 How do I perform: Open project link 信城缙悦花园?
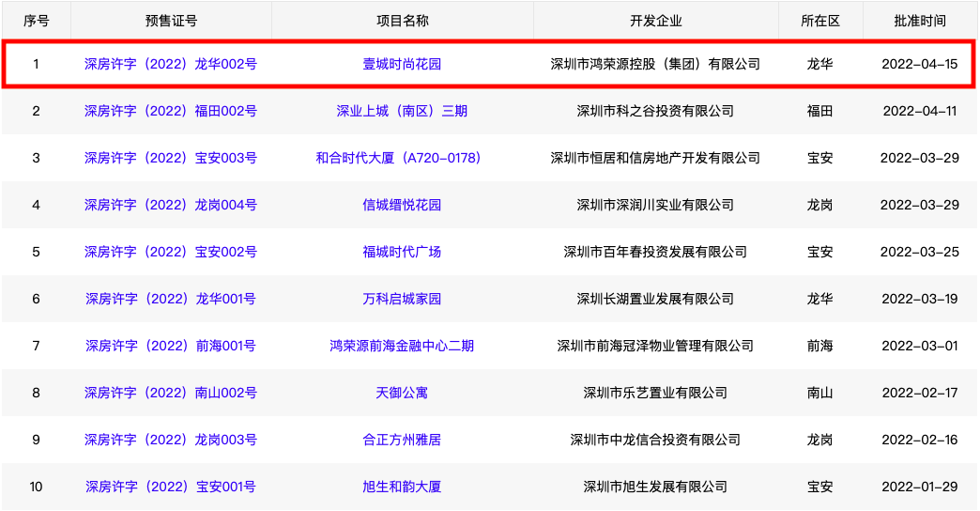tap(402, 205)
